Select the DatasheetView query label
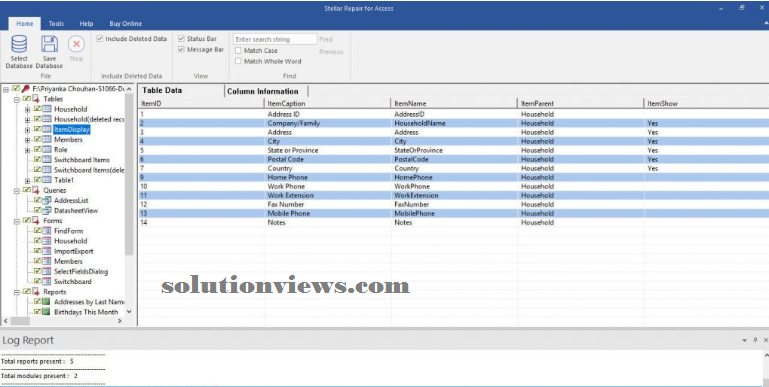Viewport: 769px width, 387px height. point(76,210)
